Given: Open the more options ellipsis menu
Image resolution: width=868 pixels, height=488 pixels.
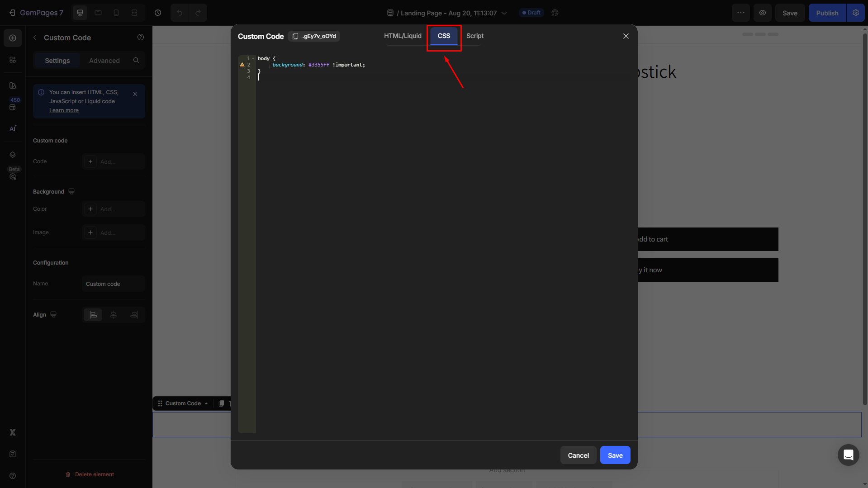Looking at the screenshot, I should tap(741, 13).
